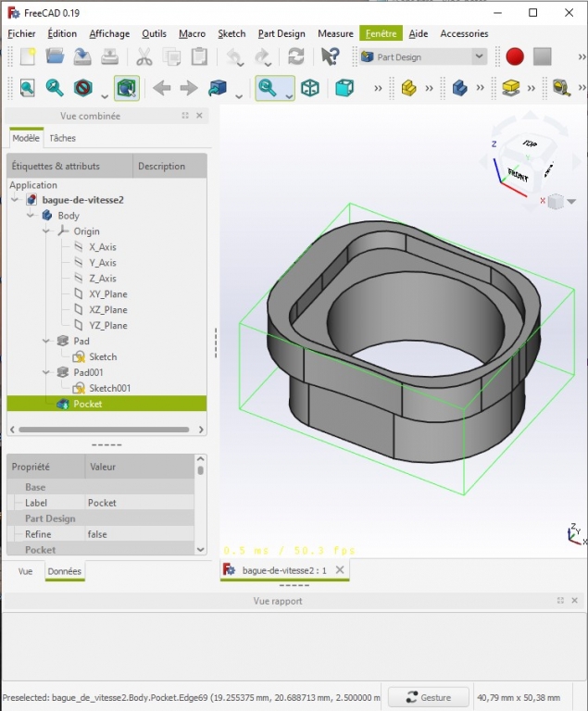This screenshot has height=711, width=588.
Task: Click the Print icon in the toolbar
Action: [109, 57]
